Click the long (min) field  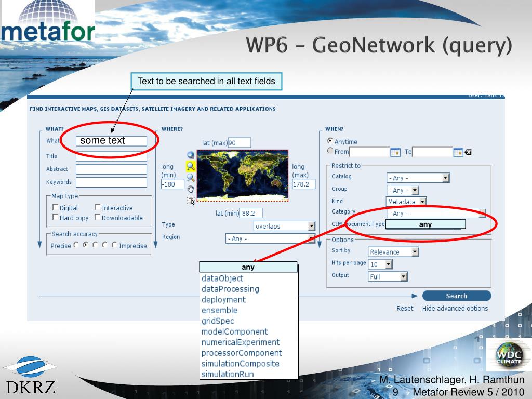172,184
